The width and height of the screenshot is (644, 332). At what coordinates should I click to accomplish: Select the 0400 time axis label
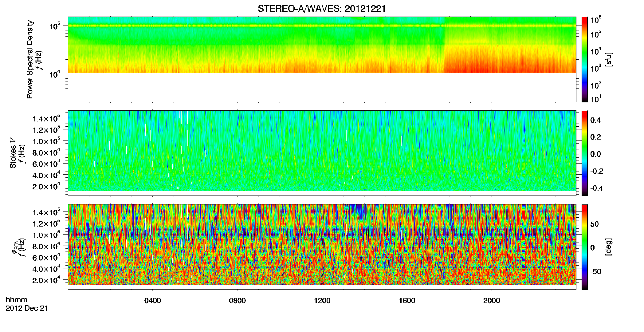pyautogui.click(x=153, y=301)
